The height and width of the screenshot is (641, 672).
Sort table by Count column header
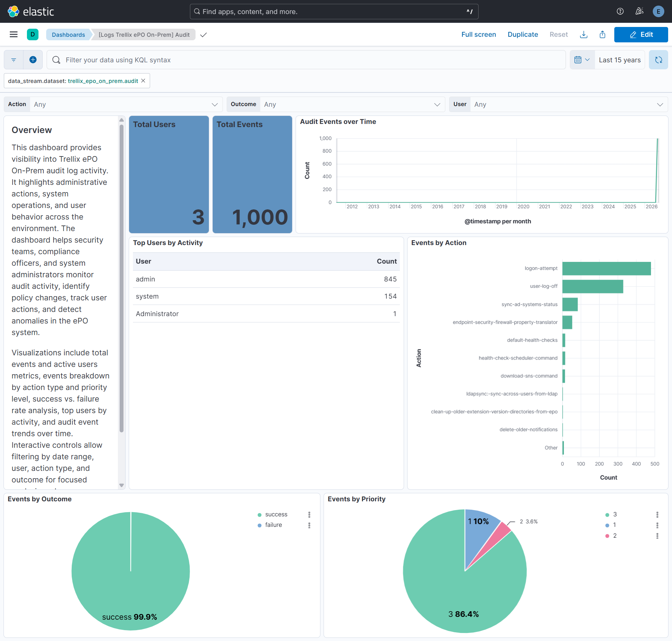tap(387, 262)
